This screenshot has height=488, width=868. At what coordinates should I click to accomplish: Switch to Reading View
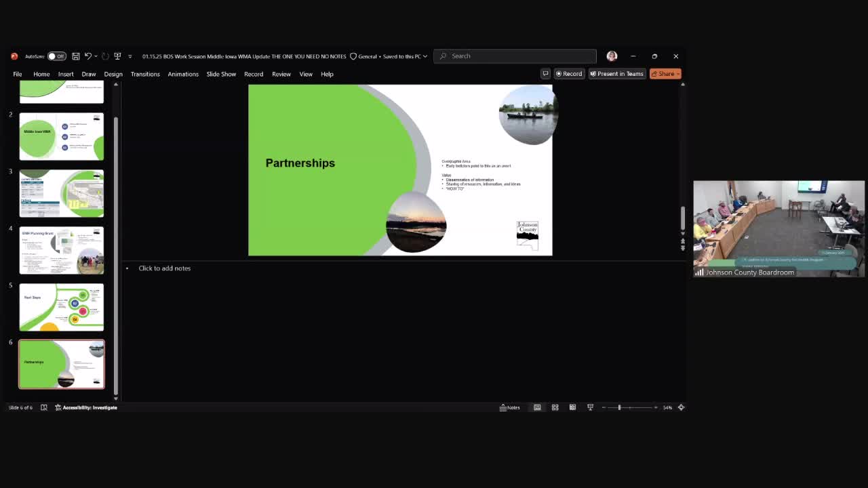coord(572,407)
